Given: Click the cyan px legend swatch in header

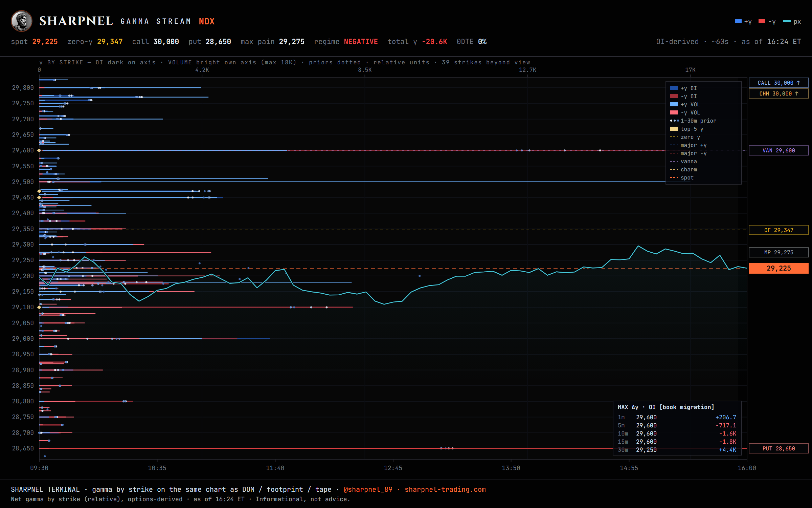Looking at the screenshot, I should coord(787,21).
